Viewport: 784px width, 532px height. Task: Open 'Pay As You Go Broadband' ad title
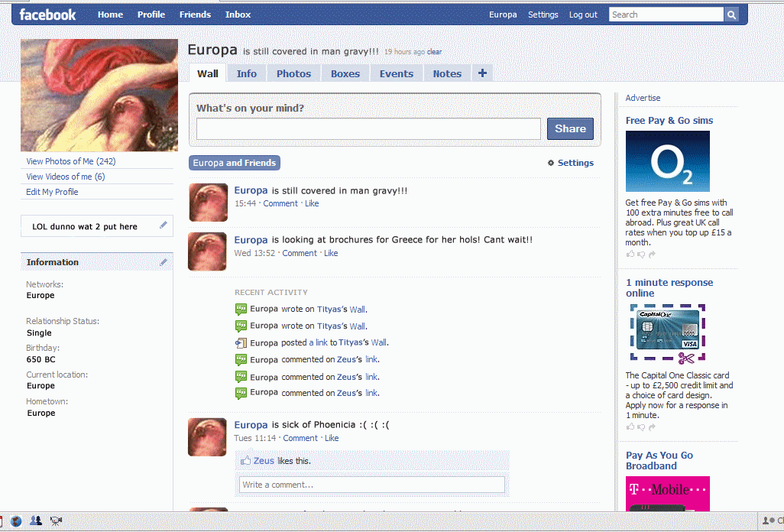pyautogui.click(x=659, y=460)
